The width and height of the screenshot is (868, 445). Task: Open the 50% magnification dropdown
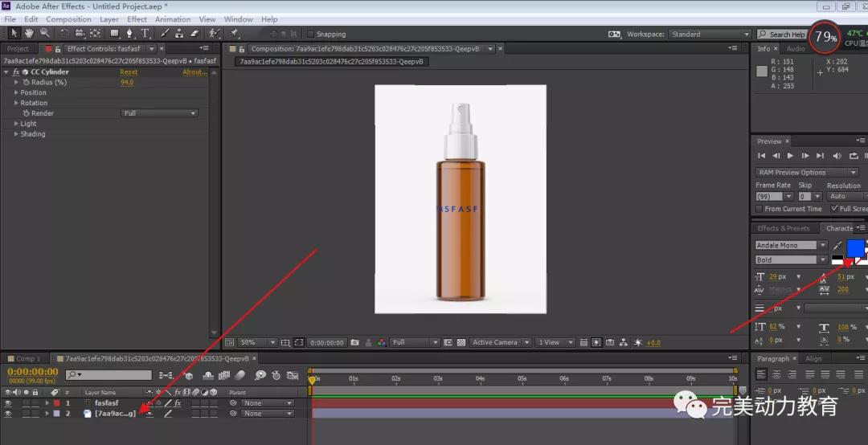coord(258,342)
